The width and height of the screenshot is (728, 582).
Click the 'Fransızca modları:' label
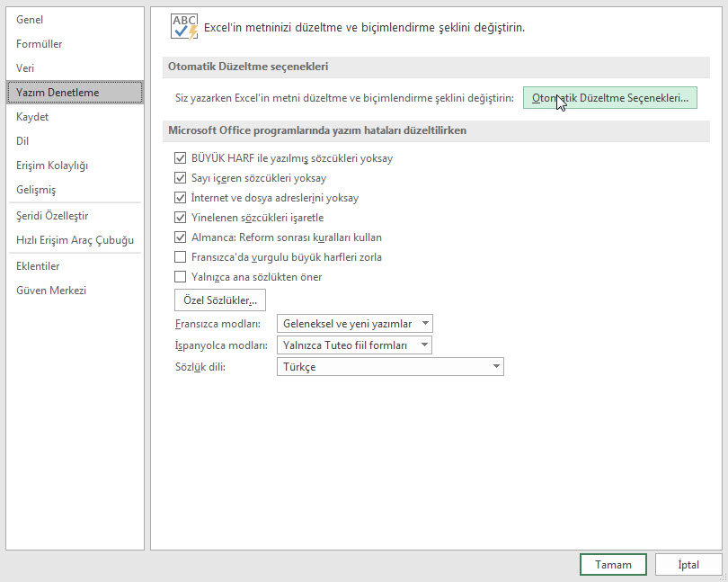[218, 324]
